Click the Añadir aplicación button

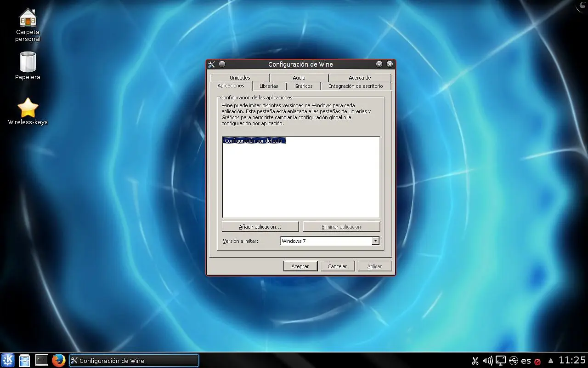click(x=260, y=227)
